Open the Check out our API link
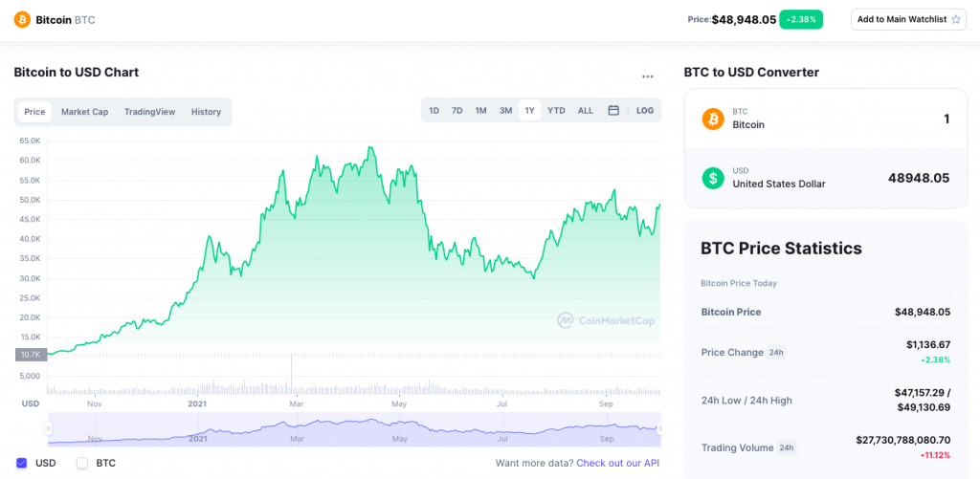This screenshot has height=479, width=980. click(x=617, y=463)
